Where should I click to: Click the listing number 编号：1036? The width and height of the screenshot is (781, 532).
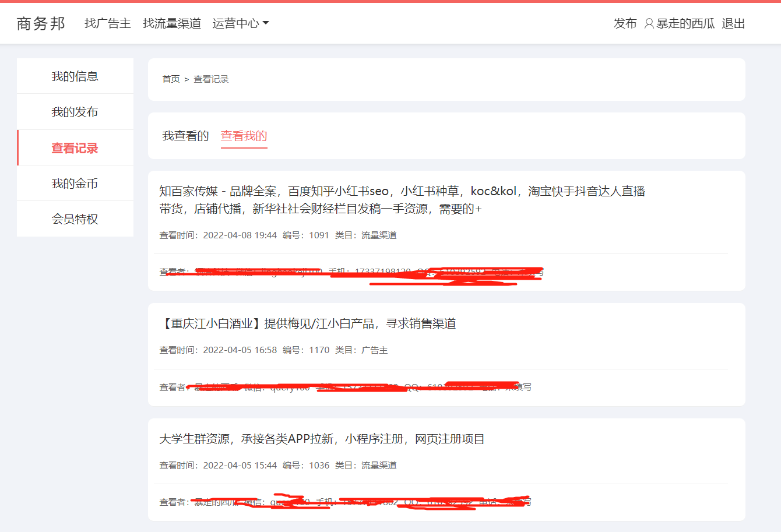306,466
